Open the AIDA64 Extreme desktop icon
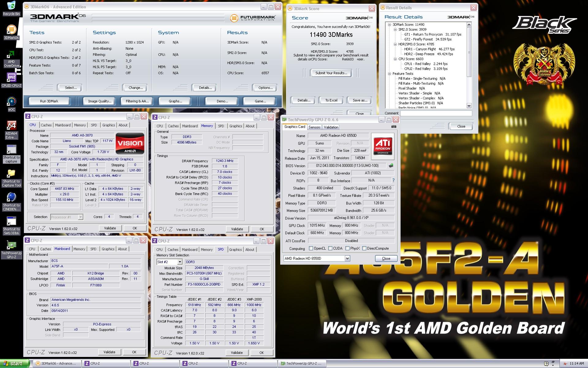 click(x=11, y=130)
